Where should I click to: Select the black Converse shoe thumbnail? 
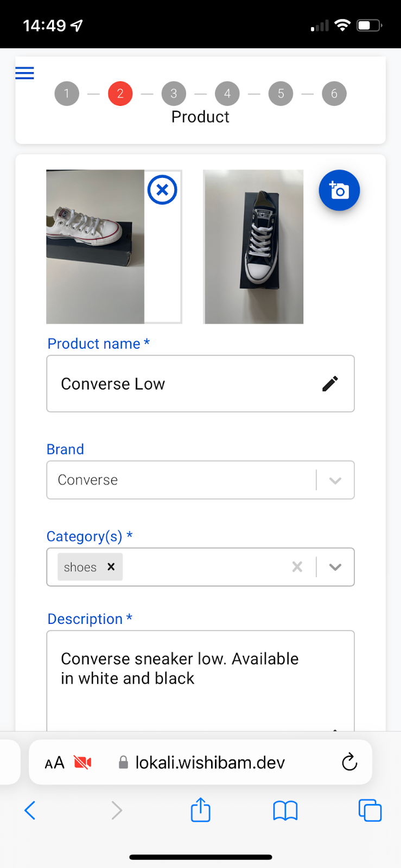[253, 247]
